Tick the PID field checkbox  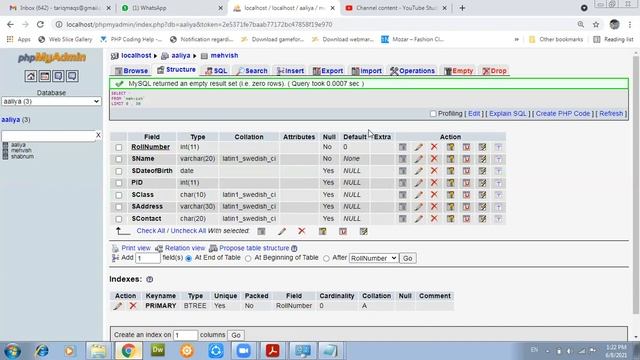click(118, 183)
